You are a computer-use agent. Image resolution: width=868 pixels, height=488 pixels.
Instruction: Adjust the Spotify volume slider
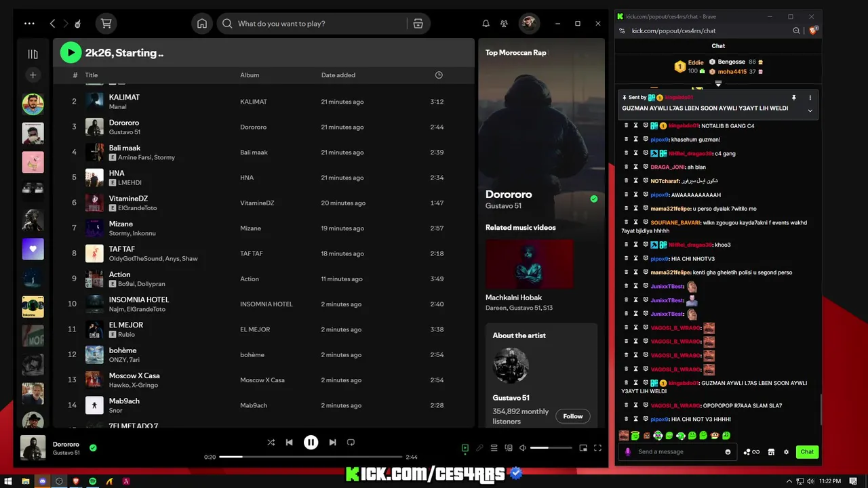(551, 448)
